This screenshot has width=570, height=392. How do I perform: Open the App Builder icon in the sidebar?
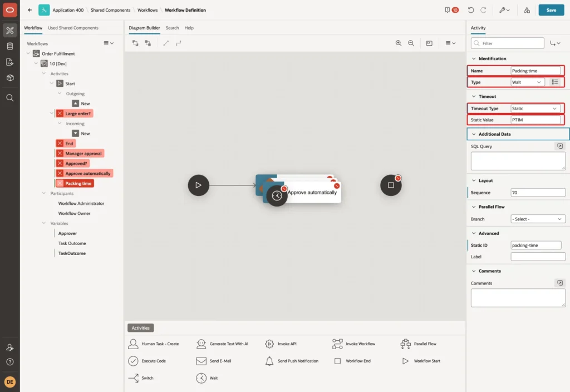click(10, 31)
